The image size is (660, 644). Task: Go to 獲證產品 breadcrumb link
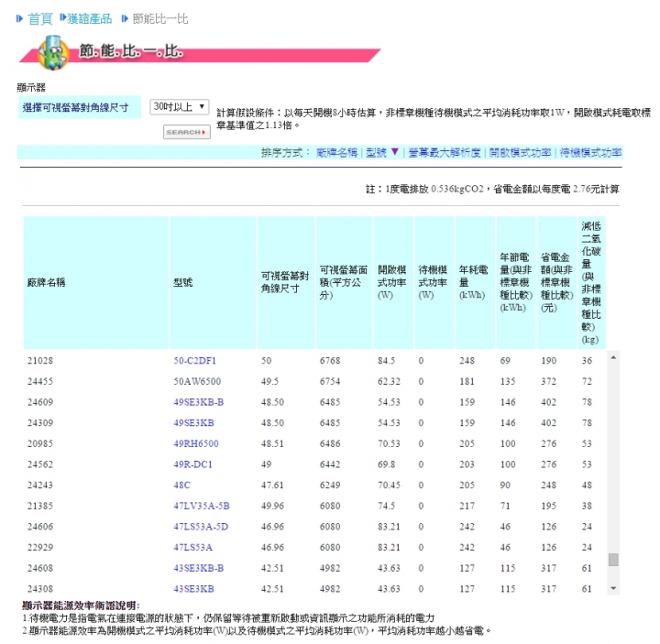coord(89,18)
